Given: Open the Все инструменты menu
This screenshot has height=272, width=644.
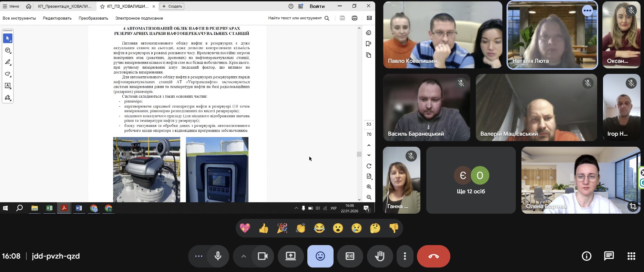Looking at the screenshot, I should click(19, 18).
